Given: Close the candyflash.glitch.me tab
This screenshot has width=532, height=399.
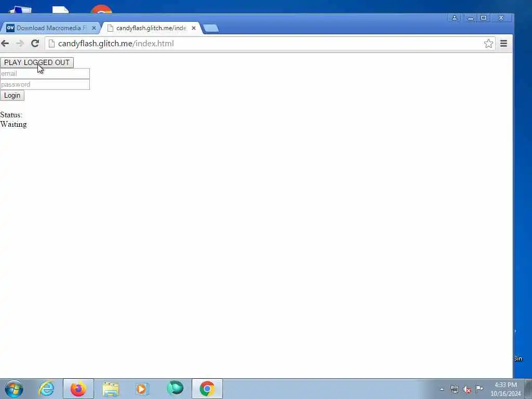Looking at the screenshot, I should pos(194,28).
